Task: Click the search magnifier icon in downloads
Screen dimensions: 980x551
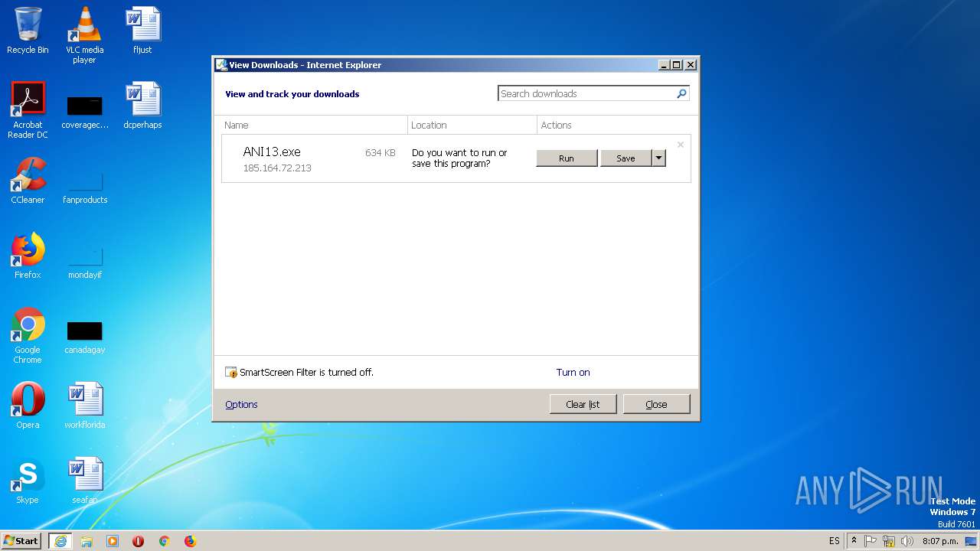Action: (x=681, y=93)
